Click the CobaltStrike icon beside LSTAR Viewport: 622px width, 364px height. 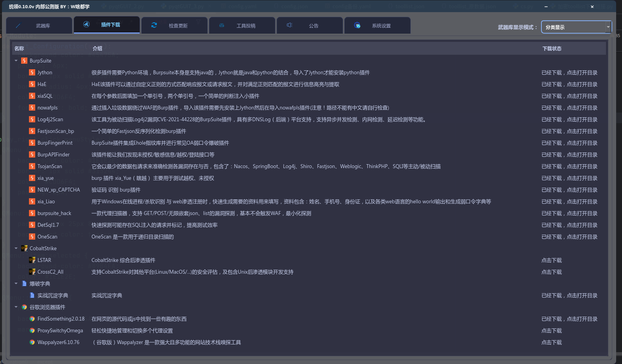click(x=32, y=260)
